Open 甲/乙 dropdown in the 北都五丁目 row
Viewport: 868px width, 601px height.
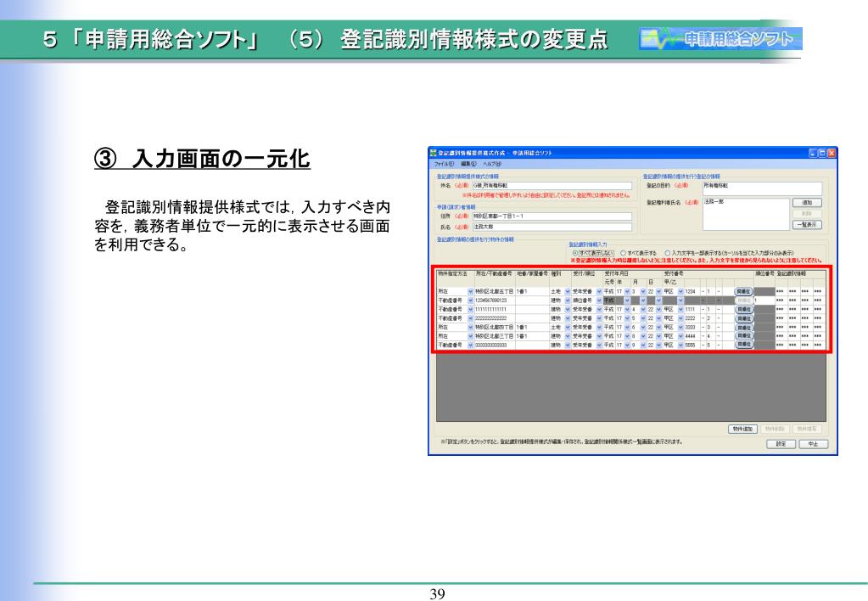[680, 291]
